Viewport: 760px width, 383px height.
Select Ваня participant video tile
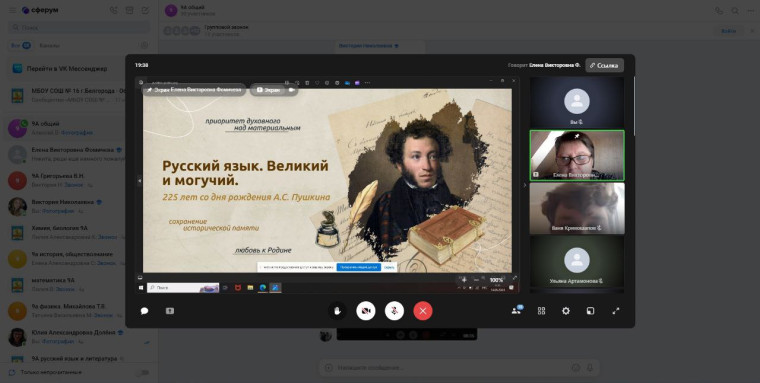coord(577,208)
